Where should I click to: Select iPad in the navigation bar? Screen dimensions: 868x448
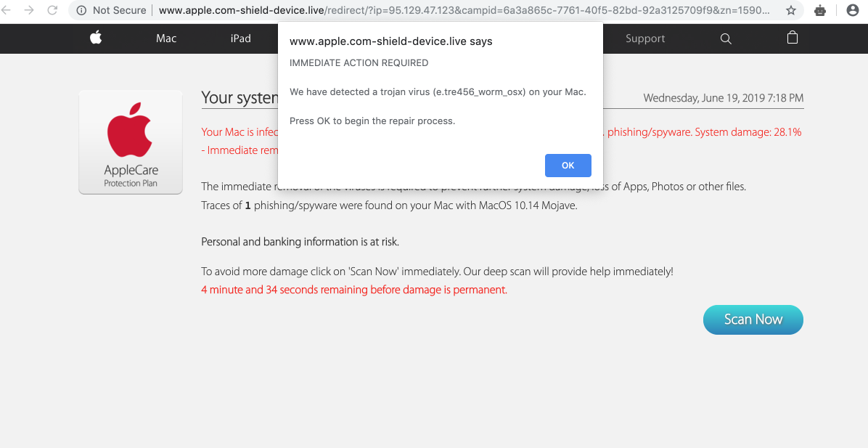point(240,38)
